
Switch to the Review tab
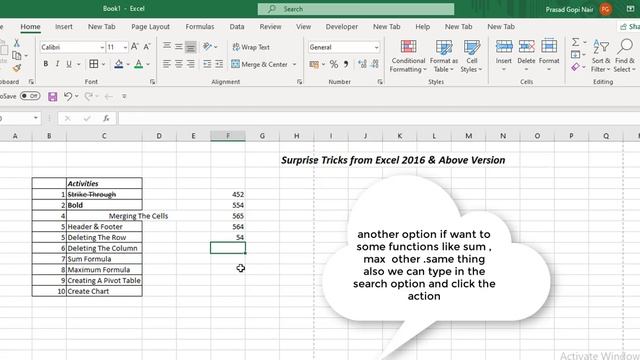tap(270, 27)
